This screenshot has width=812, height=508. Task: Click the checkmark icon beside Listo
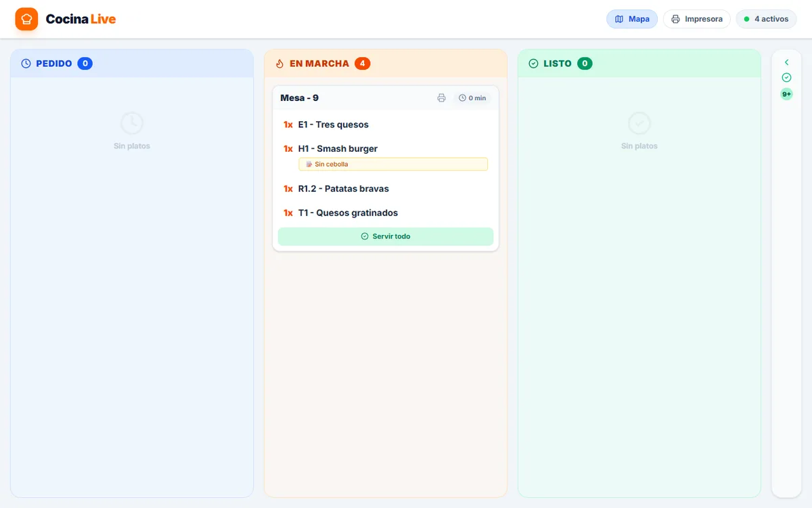click(x=533, y=64)
